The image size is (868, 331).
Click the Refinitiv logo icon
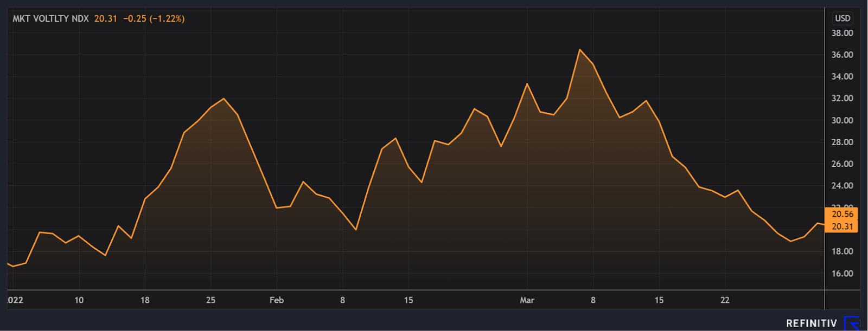point(852,323)
